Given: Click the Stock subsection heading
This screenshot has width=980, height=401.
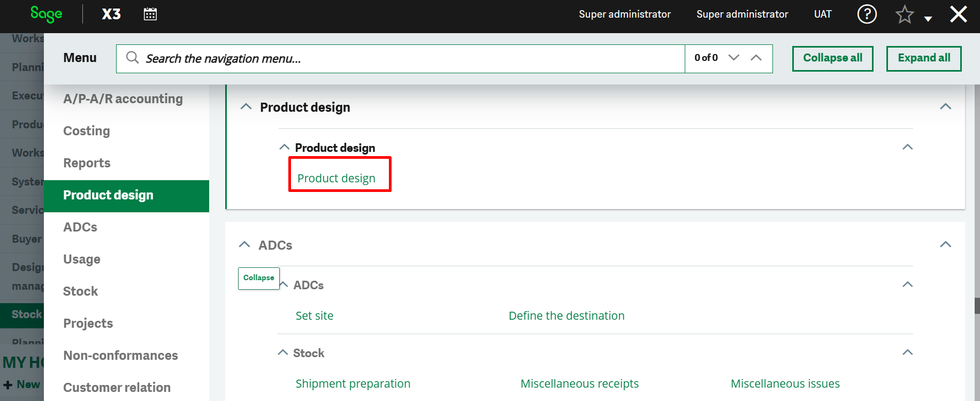Looking at the screenshot, I should (309, 353).
